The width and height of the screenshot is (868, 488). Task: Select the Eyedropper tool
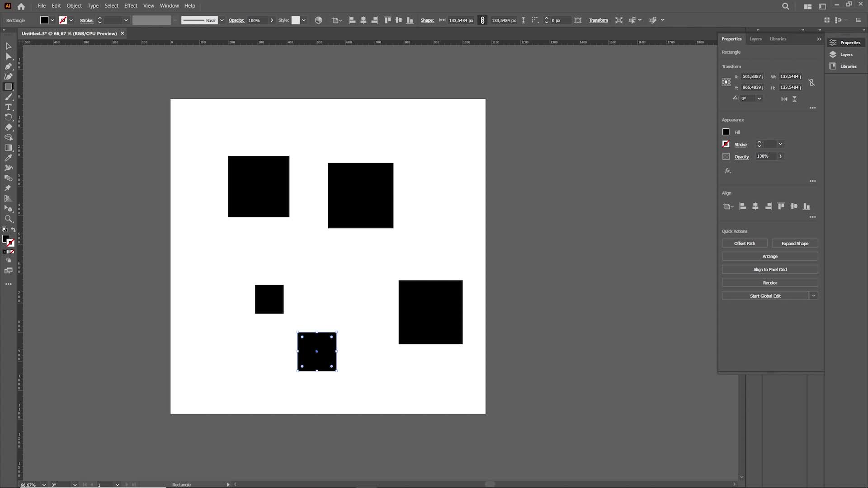click(8, 158)
